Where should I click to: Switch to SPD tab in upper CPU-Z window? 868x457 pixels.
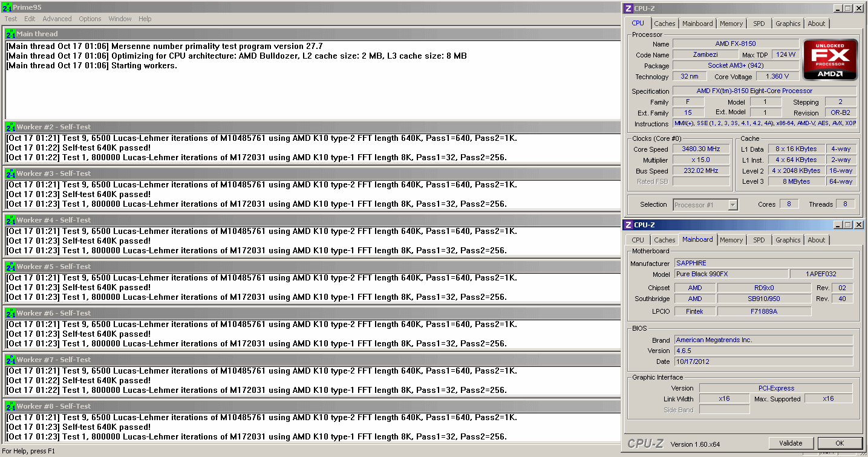[x=759, y=24]
